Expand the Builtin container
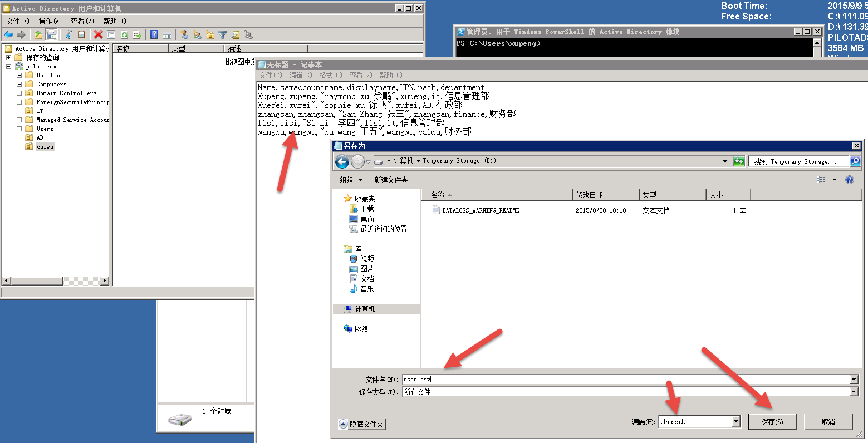The image size is (868, 443). [x=19, y=75]
